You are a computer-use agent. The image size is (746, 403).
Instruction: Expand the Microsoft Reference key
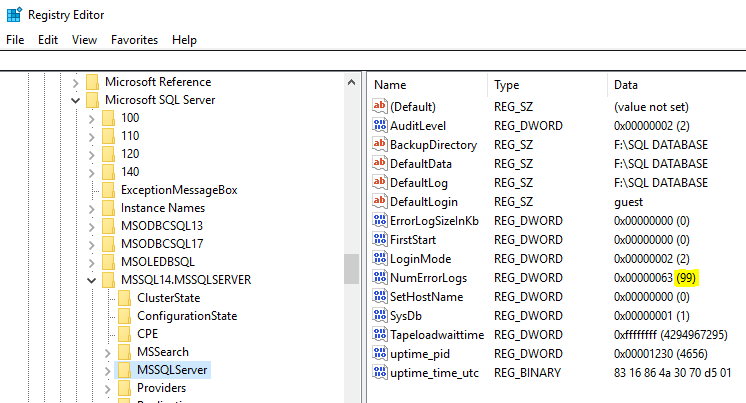point(75,83)
